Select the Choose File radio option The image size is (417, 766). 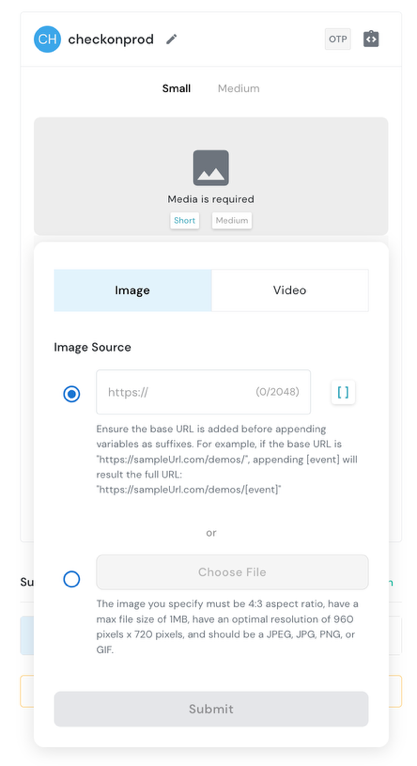coord(72,579)
